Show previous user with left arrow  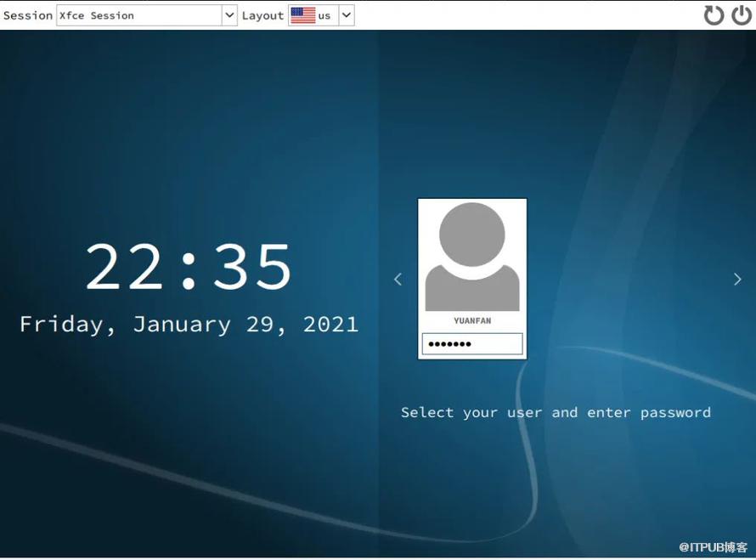[398, 280]
